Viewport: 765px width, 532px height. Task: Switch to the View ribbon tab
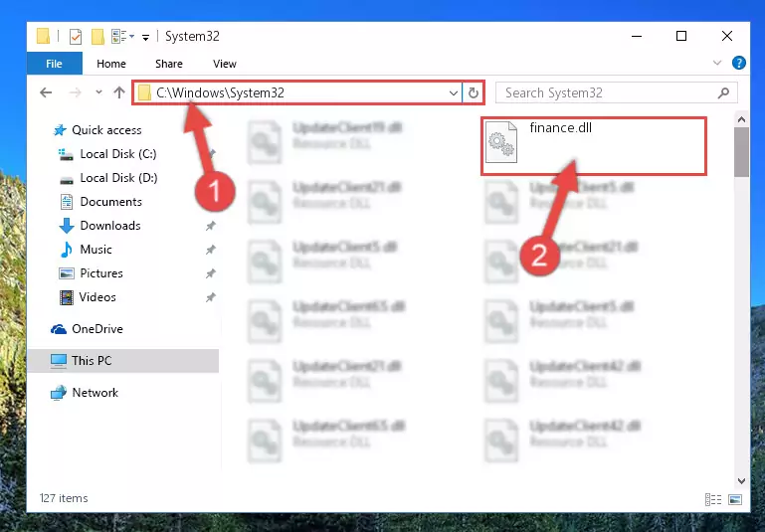(225, 64)
